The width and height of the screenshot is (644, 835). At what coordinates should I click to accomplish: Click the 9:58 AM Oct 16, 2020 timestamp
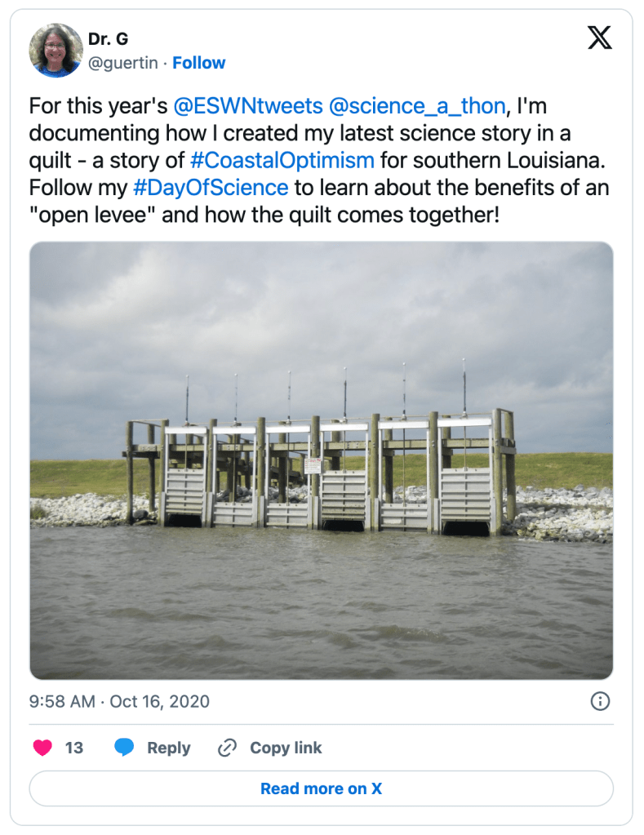(119, 701)
